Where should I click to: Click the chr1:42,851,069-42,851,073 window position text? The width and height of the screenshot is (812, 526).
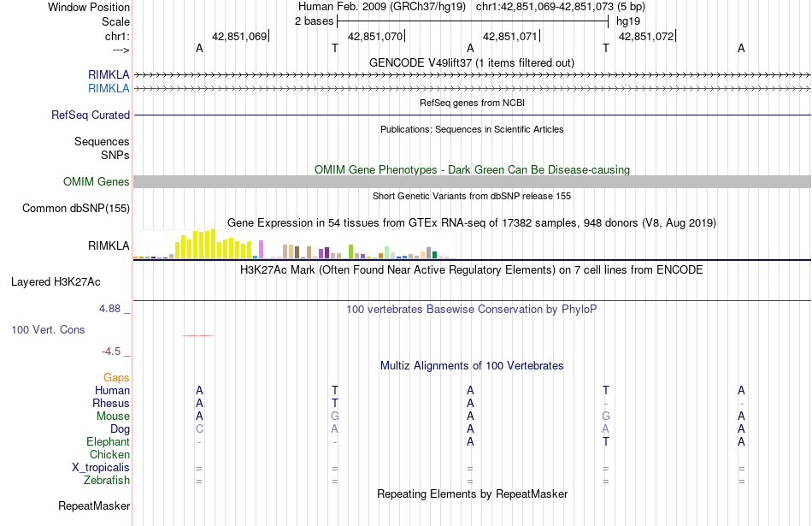coord(544,7)
